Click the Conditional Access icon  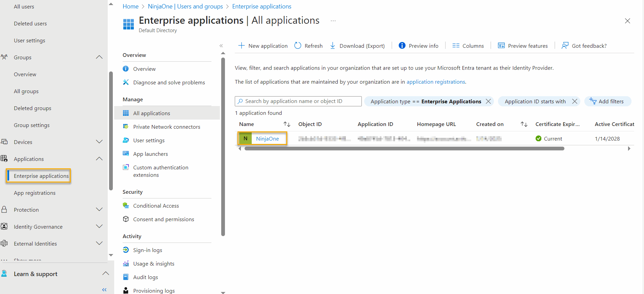click(x=126, y=206)
